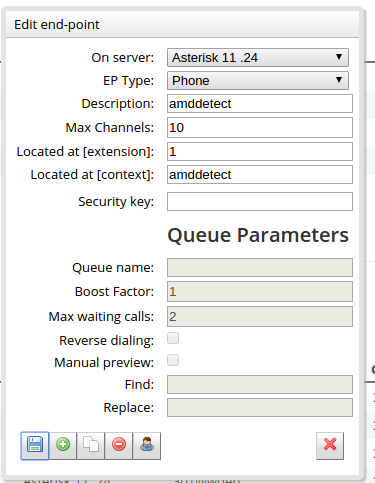Open the EP Type dropdown
Screen dimensions: 375x483
point(258,81)
